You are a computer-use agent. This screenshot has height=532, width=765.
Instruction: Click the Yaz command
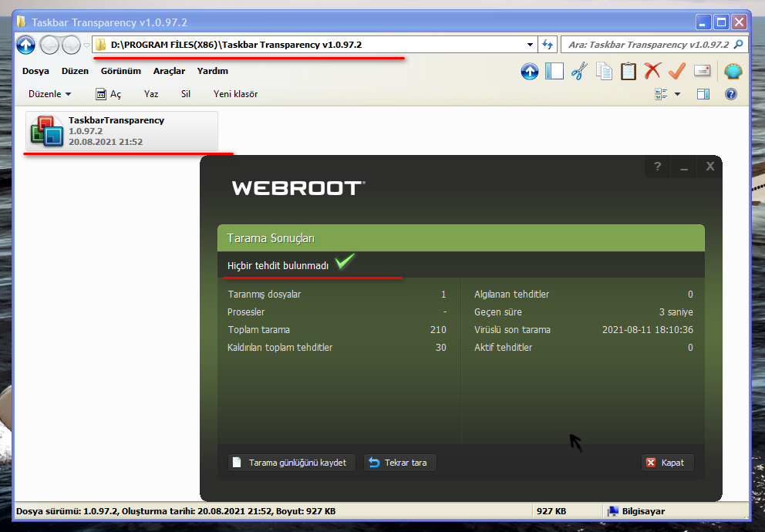[151, 94]
